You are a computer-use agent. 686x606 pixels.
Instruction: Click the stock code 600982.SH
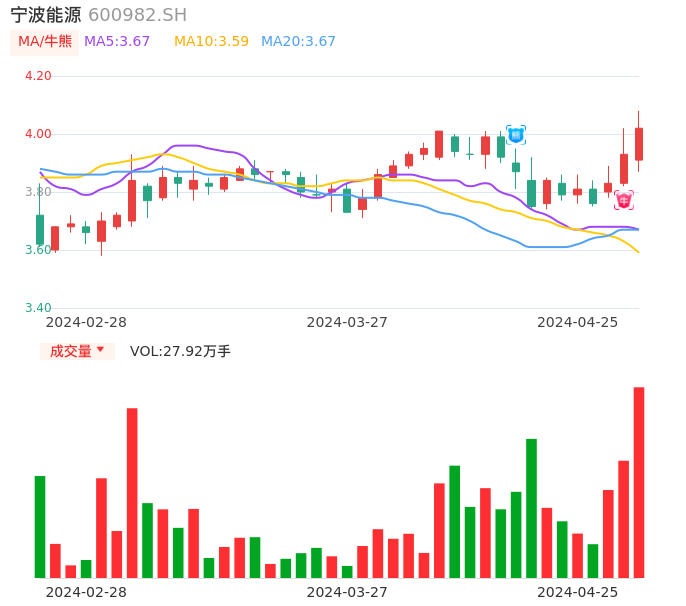[x=138, y=15]
